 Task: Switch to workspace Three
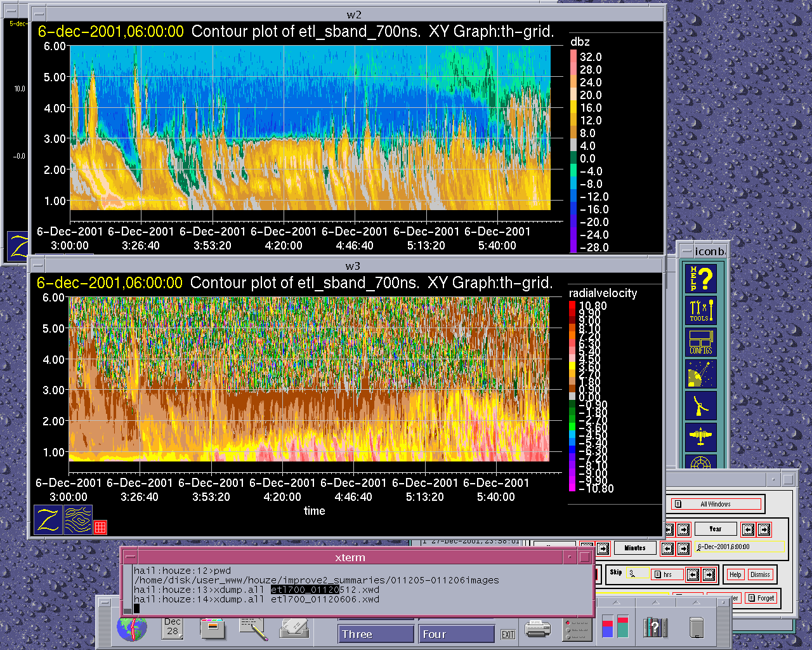[376, 634]
